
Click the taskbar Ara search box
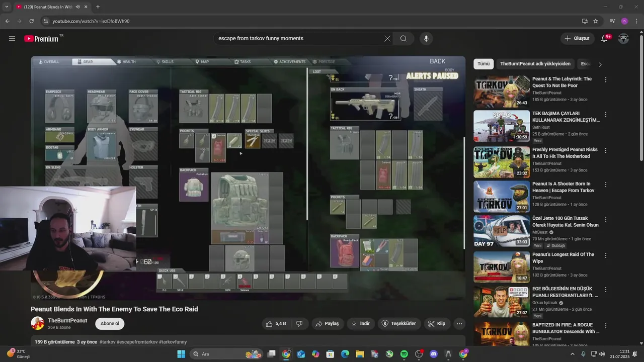pos(227,354)
